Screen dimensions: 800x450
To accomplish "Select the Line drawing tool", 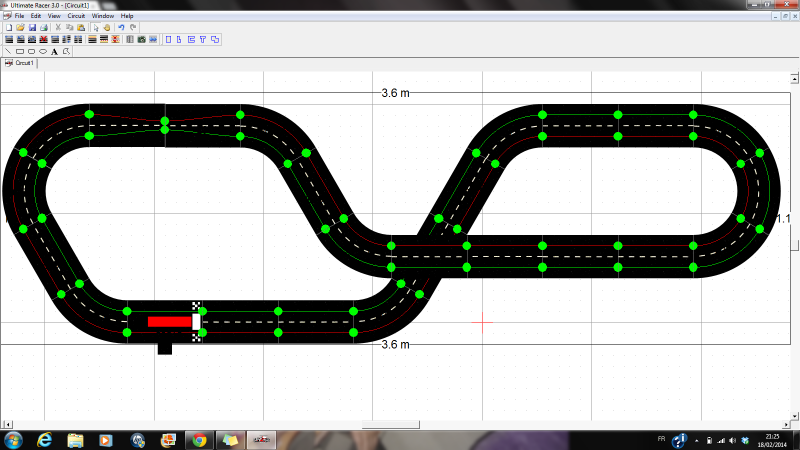I will pos(8,50).
